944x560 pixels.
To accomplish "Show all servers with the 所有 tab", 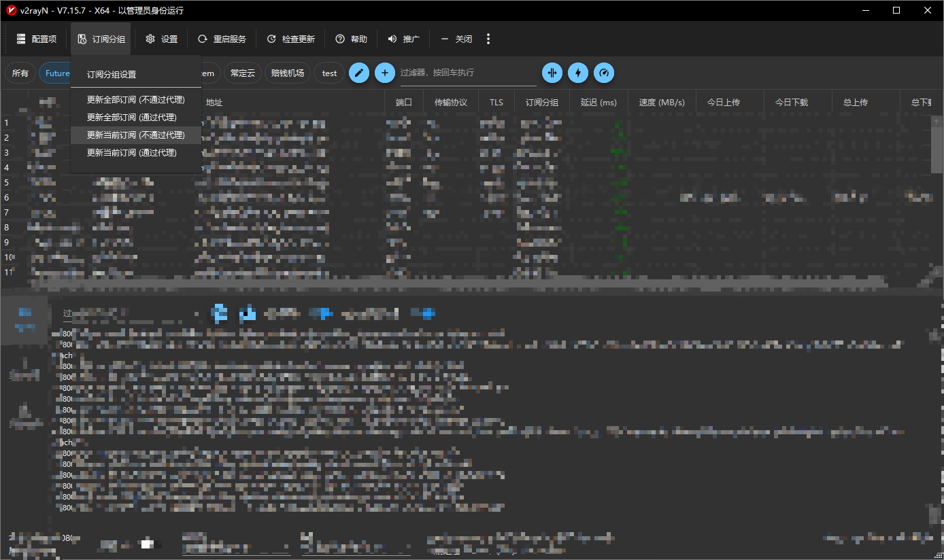I will pyautogui.click(x=20, y=73).
